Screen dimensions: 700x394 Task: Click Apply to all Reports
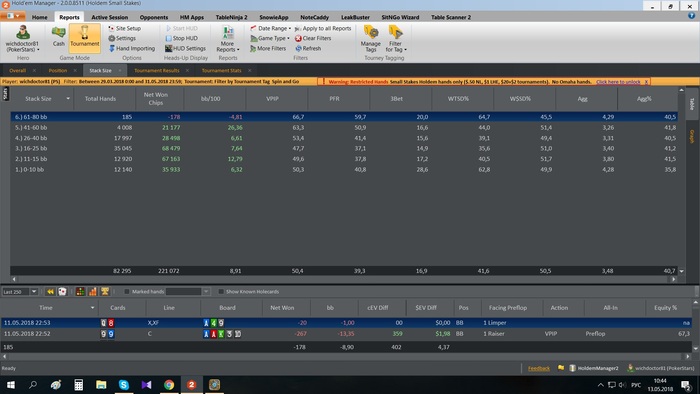point(323,28)
